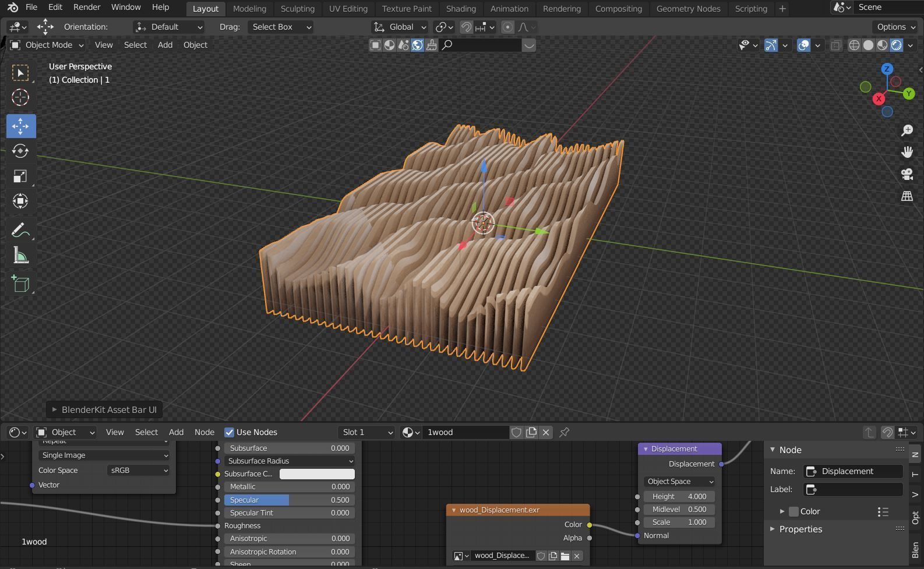Add a new workspace tab
Image resolution: width=924 pixels, height=569 pixels.
point(782,9)
